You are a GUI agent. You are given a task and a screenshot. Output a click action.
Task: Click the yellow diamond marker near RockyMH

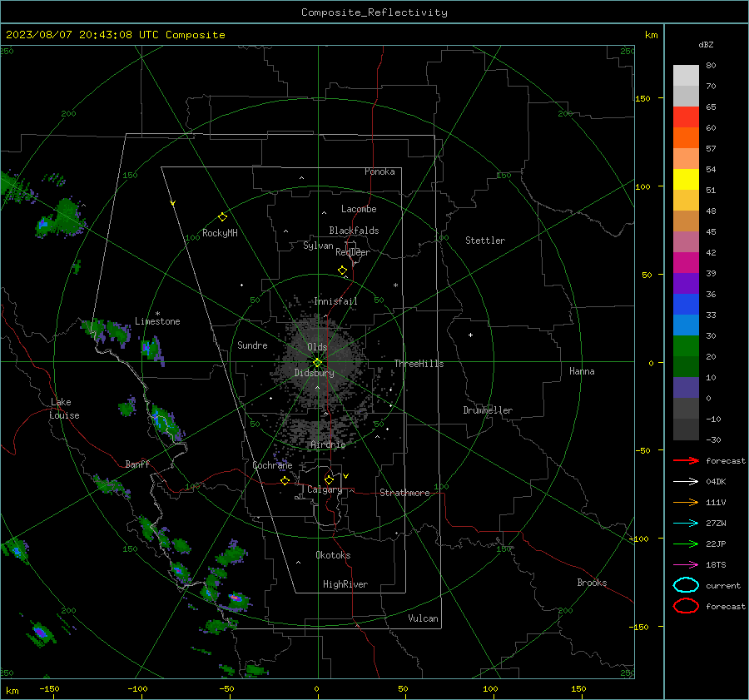click(222, 217)
